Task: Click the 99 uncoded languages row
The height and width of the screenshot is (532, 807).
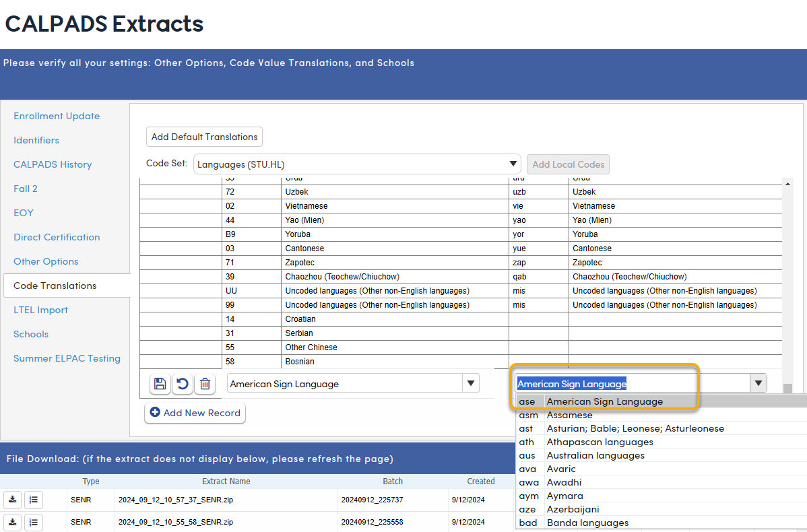Action: (461, 304)
